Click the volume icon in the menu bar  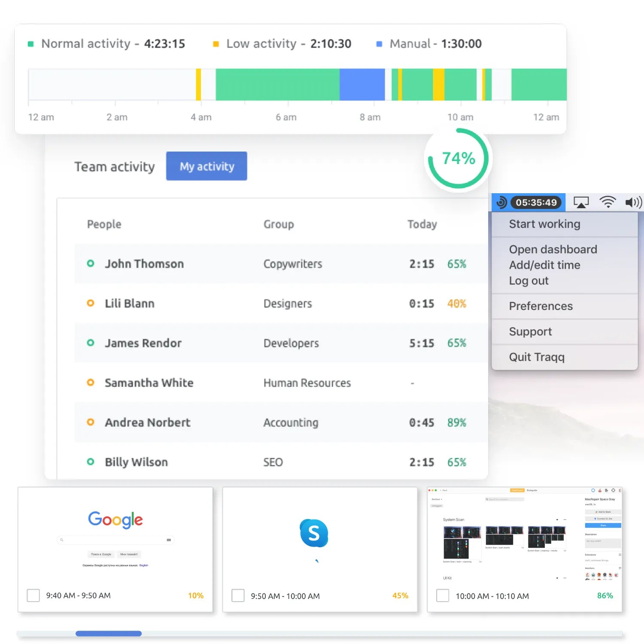point(633,202)
